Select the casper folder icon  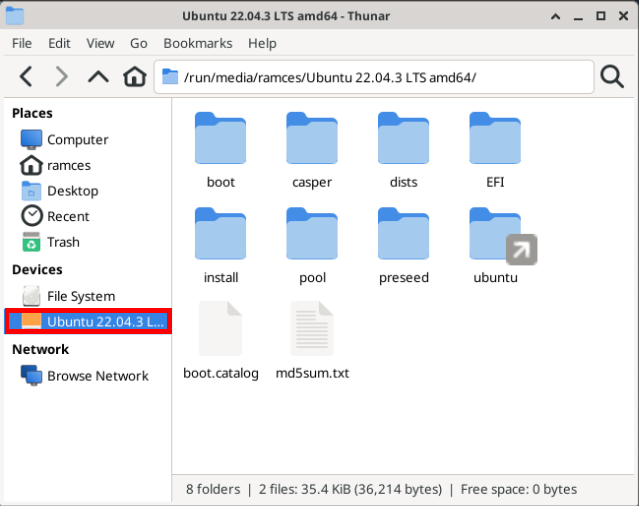(x=312, y=138)
